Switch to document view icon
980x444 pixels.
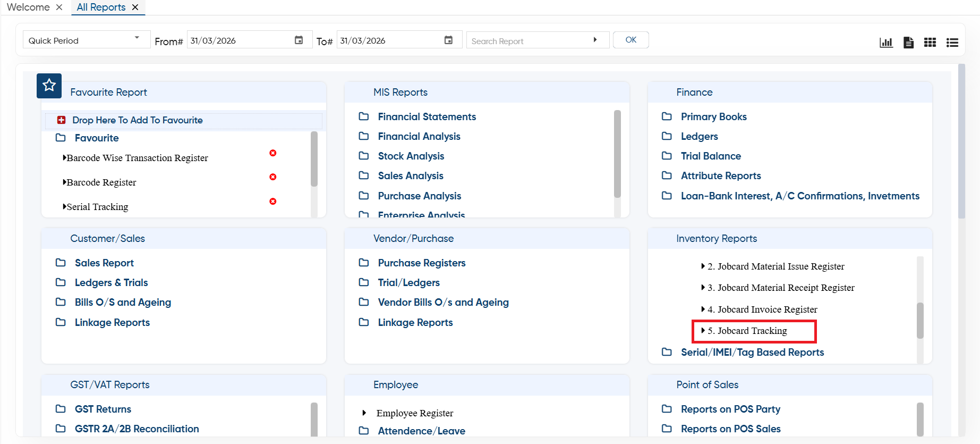coord(908,43)
